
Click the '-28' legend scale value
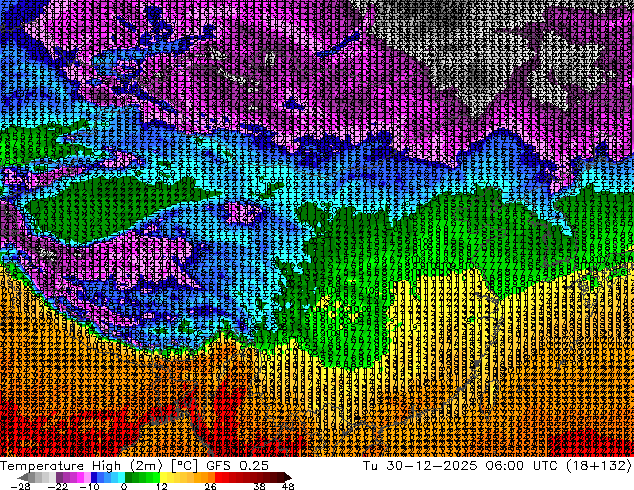point(20,486)
